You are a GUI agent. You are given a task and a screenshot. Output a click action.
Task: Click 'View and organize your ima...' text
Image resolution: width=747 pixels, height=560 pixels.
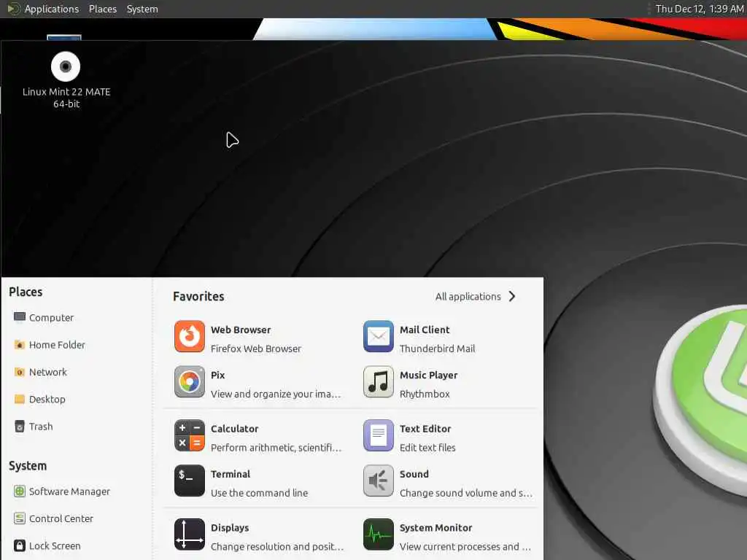click(x=275, y=394)
